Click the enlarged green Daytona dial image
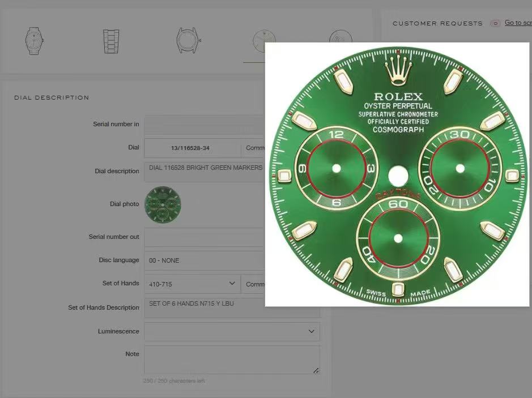The image size is (532, 398). [x=399, y=174]
